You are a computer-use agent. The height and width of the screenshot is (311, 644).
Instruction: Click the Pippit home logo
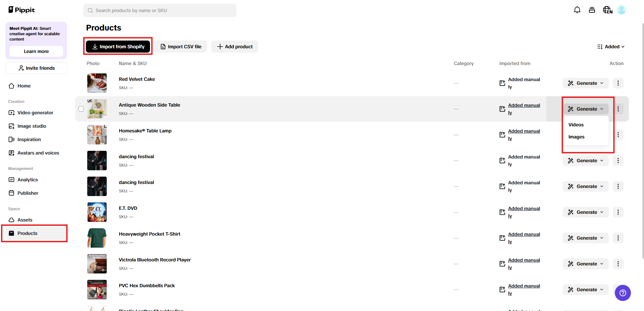(x=21, y=10)
